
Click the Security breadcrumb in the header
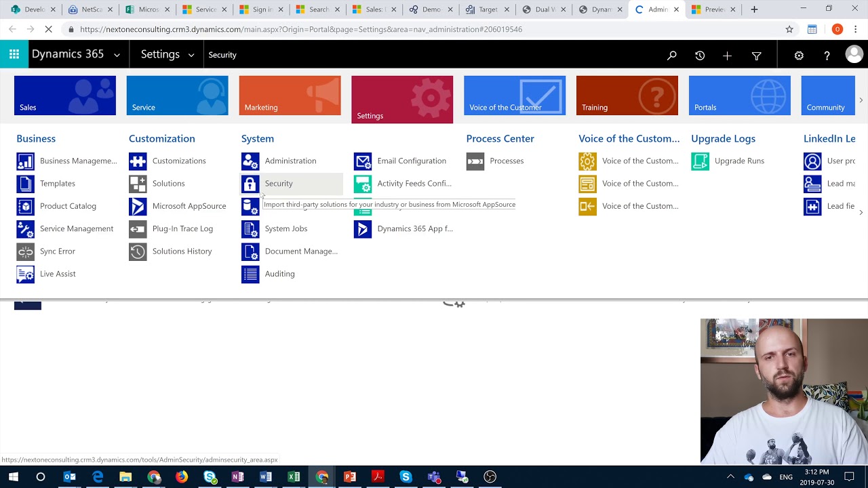pyautogui.click(x=222, y=55)
